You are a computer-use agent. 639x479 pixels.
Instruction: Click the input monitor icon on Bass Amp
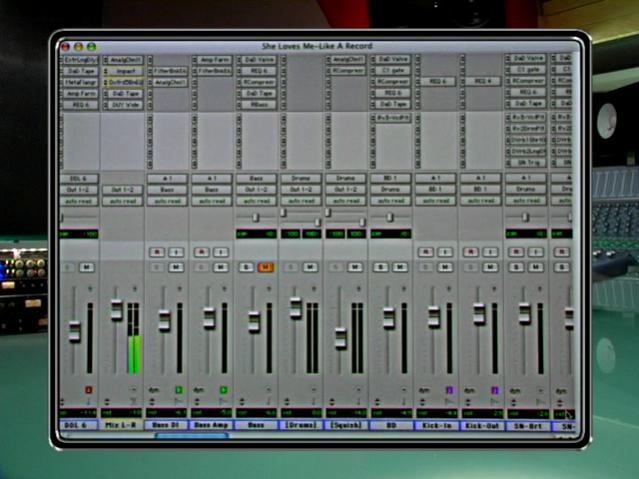pyautogui.click(x=221, y=252)
